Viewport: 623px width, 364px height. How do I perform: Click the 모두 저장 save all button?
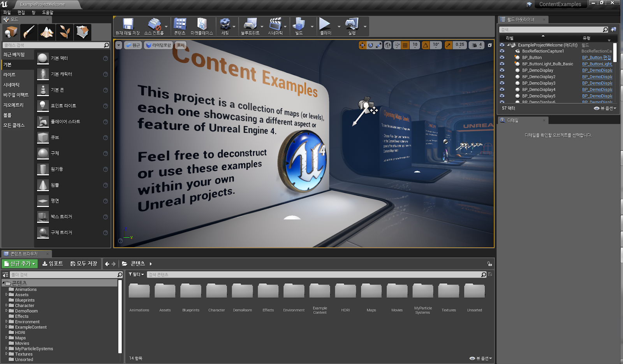coord(84,264)
